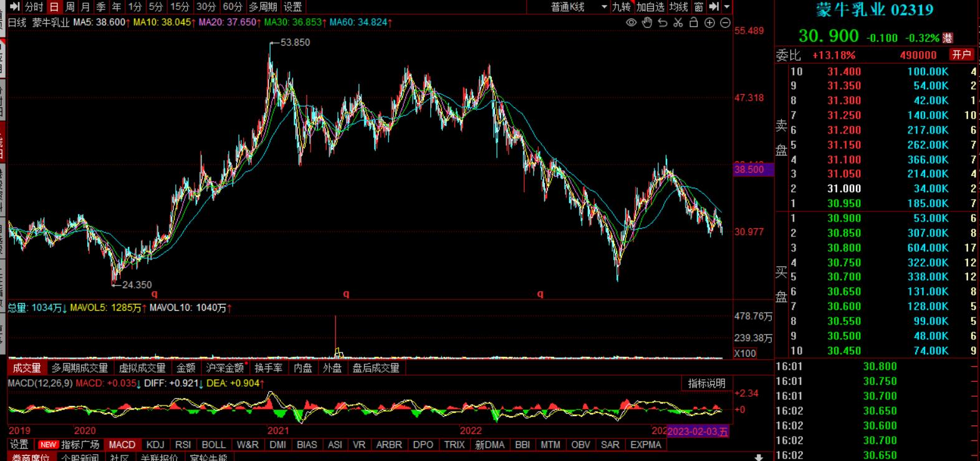Click the collapse-left arrow icon in top toolbar
This screenshot has width=980, height=461.
[x=14, y=7]
